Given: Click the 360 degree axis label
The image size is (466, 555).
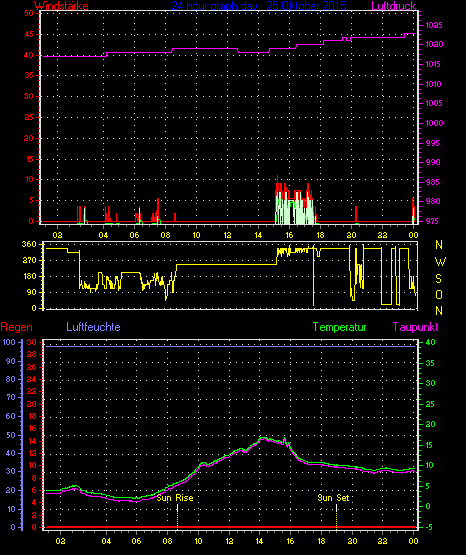Looking at the screenshot, I should tap(29, 244).
